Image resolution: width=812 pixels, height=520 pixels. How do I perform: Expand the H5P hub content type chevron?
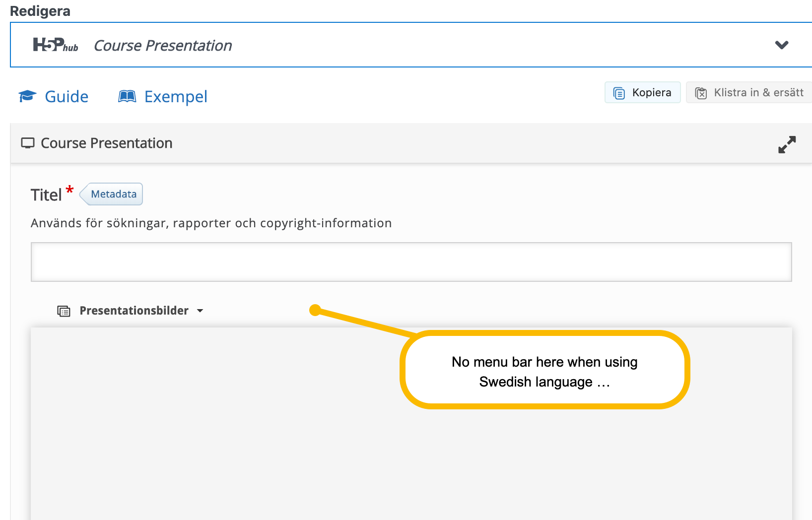tap(782, 45)
